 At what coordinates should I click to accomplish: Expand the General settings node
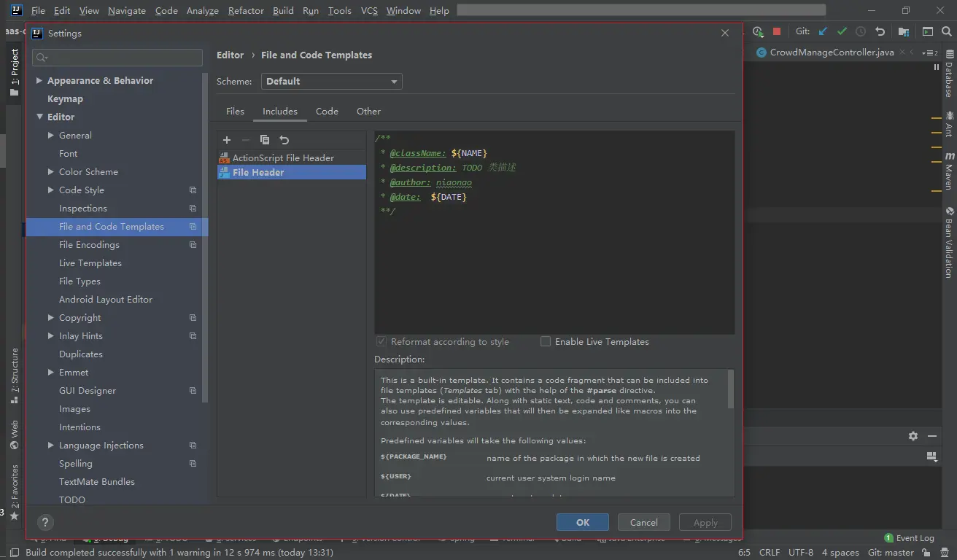(x=51, y=136)
